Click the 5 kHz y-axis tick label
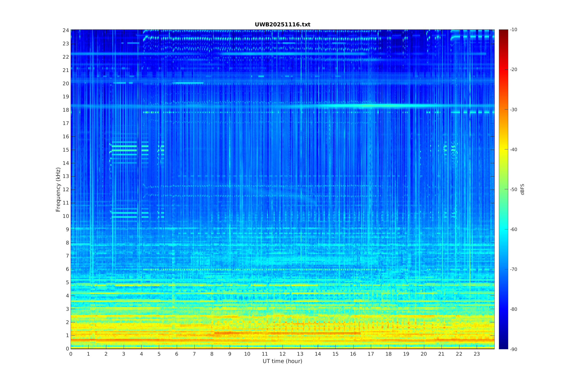571x392 pixels. (x=67, y=282)
